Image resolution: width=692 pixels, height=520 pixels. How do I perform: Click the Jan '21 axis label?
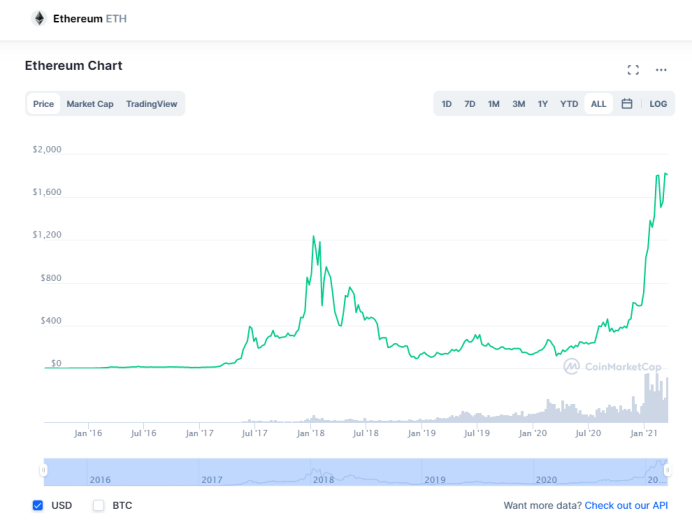[x=643, y=433]
